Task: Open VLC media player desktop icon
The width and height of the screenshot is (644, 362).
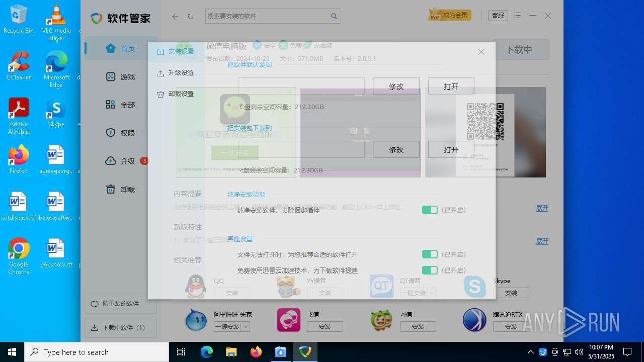Action: [x=56, y=23]
